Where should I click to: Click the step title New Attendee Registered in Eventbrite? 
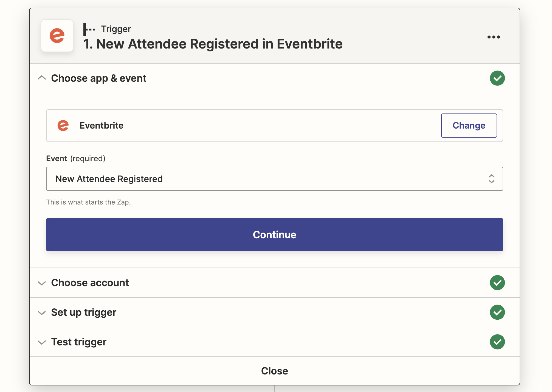tap(213, 44)
